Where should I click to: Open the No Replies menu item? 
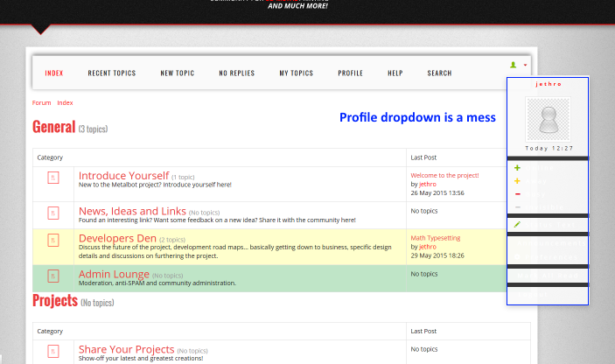pyautogui.click(x=237, y=73)
